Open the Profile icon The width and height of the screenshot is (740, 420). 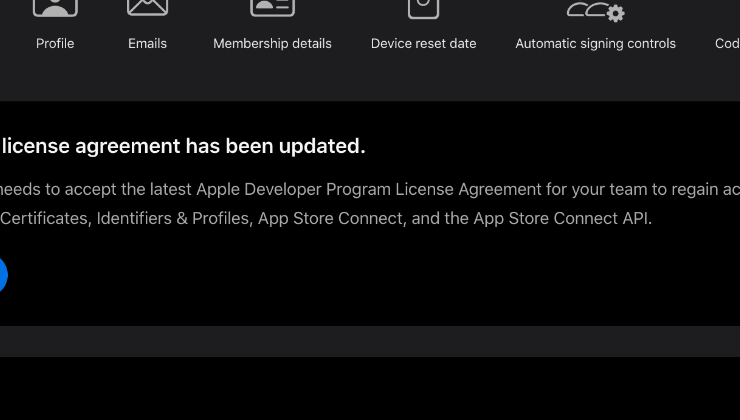point(55,8)
